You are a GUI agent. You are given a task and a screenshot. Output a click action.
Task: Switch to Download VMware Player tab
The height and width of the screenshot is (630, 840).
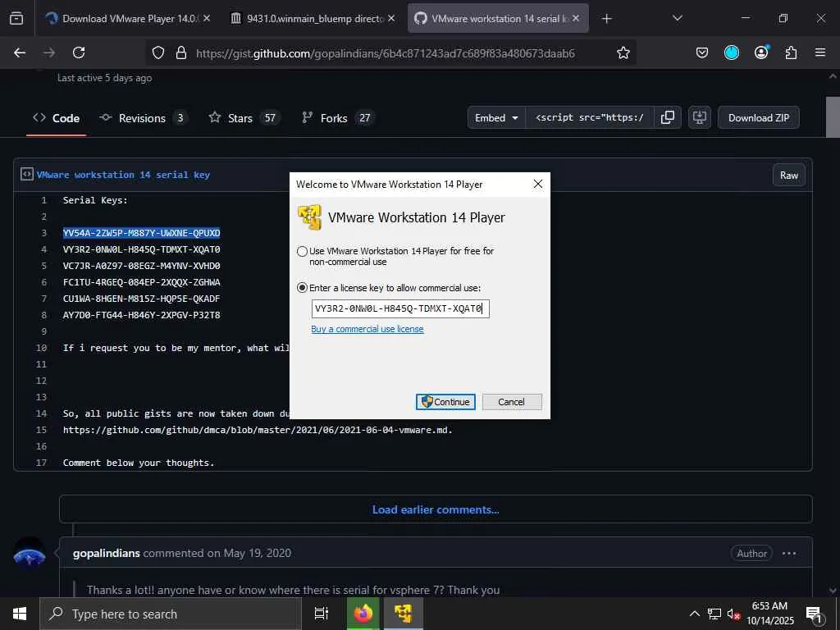[123, 18]
